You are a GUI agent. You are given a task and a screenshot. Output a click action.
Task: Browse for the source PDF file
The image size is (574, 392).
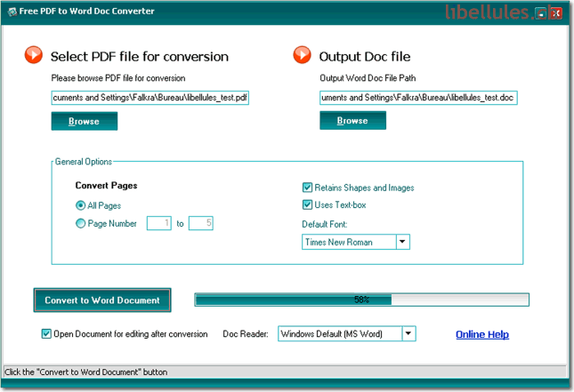85,121
